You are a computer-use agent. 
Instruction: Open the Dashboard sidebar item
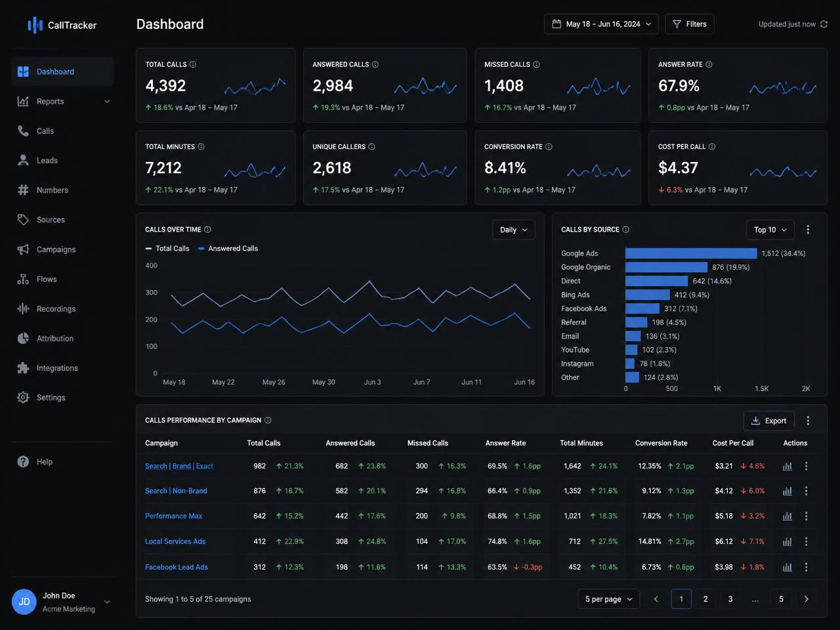pos(62,72)
